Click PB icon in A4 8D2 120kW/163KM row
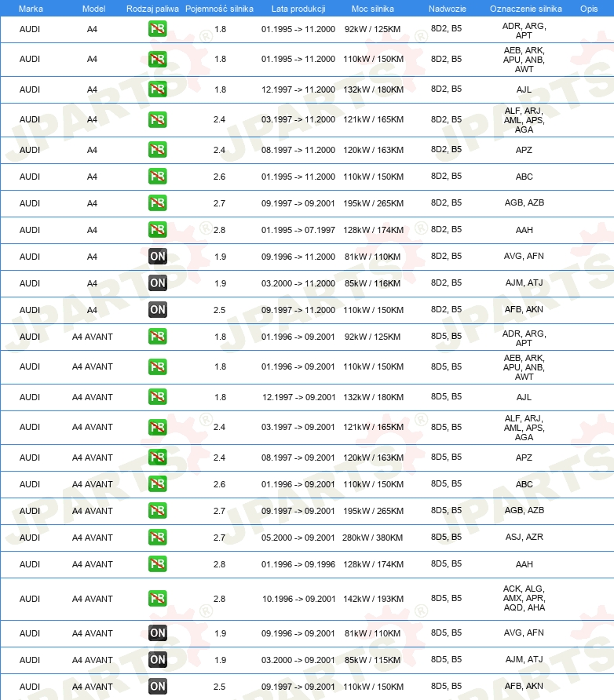Image resolution: width=614 pixels, height=700 pixels. (x=158, y=150)
